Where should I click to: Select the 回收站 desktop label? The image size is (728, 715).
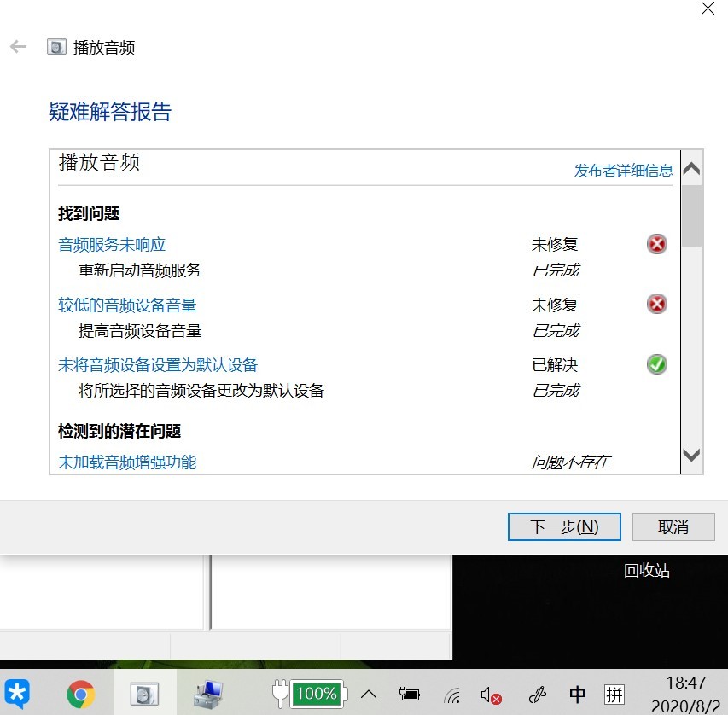647,570
